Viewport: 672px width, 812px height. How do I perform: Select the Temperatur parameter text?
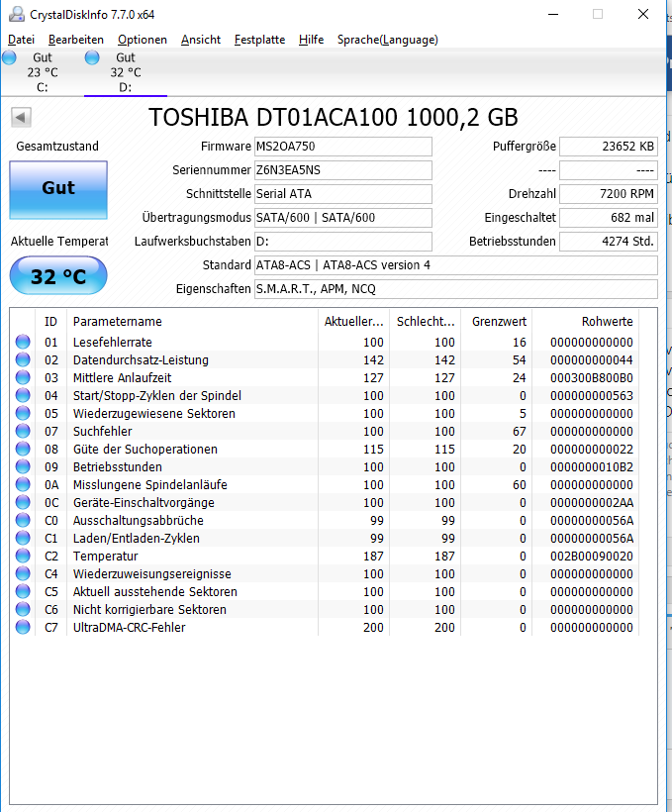coord(105,557)
